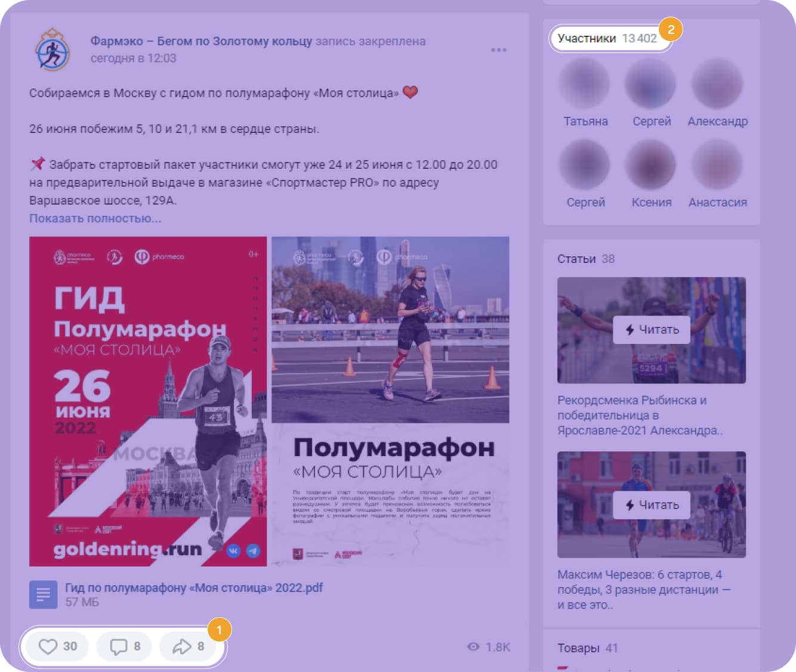
Task: Click the eye views counter icon
Action: 473,647
